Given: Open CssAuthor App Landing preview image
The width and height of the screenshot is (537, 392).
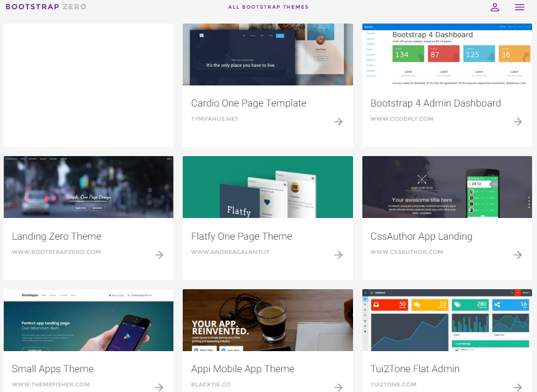Looking at the screenshot, I should point(447,187).
